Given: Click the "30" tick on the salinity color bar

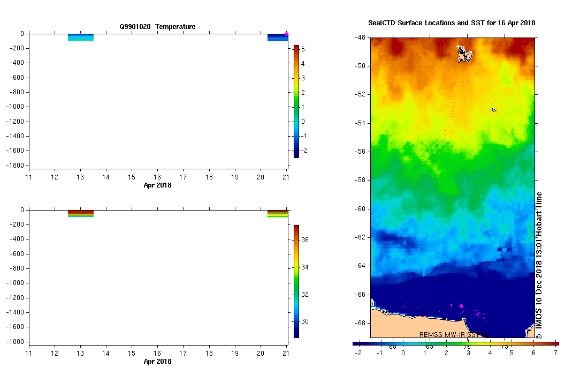Looking at the screenshot, I should 305,321.
